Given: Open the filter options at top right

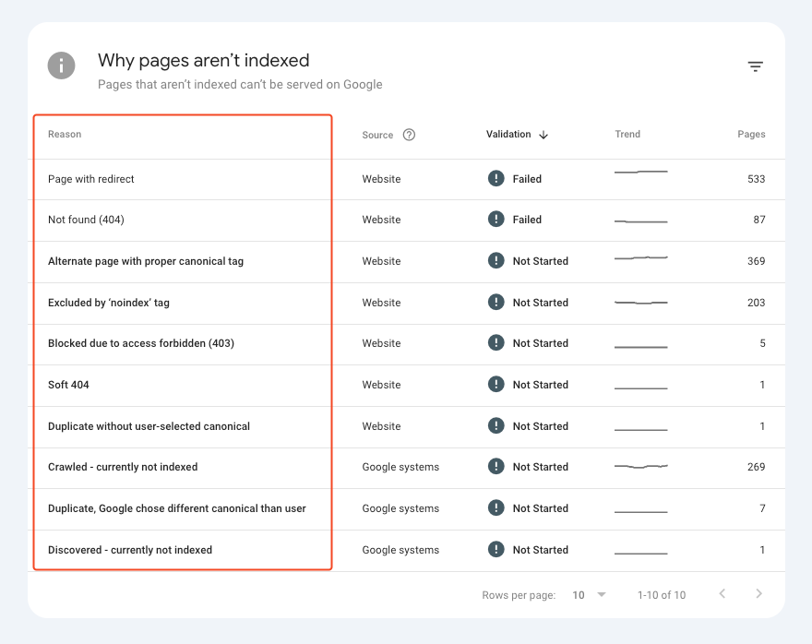Looking at the screenshot, I should pyautogui.click(x=756, y=66).
